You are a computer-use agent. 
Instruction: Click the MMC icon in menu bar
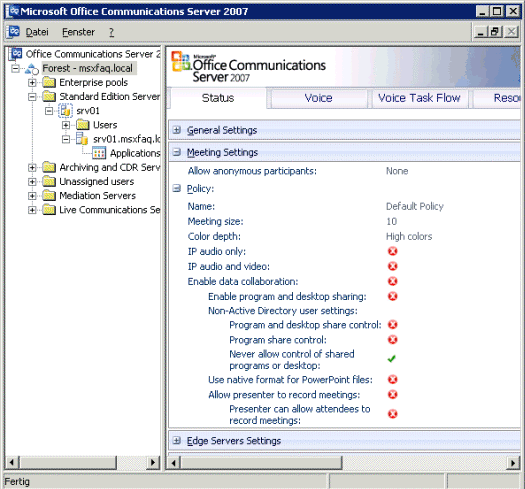click(x=13, y=32)
